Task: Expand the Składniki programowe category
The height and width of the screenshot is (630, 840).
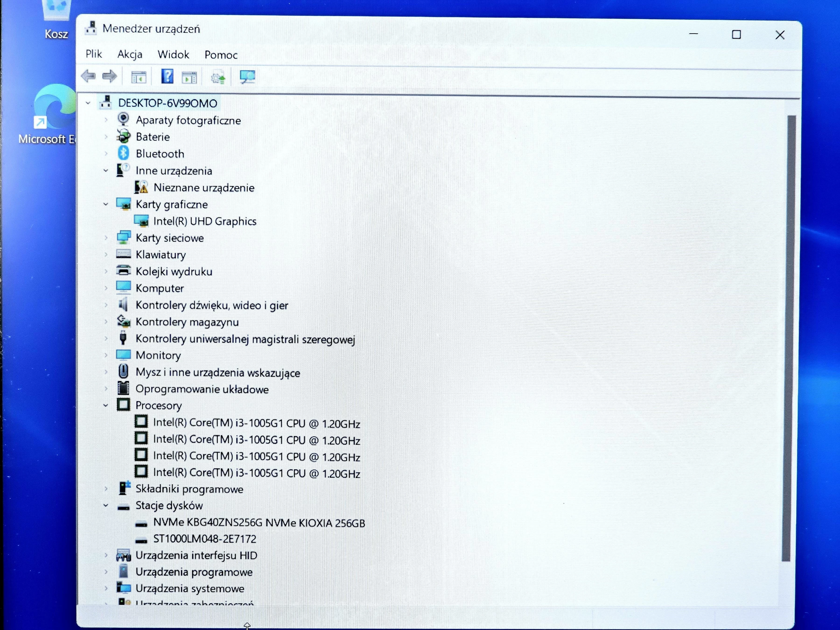Action: pyautogui.click(x=106, y=489)
